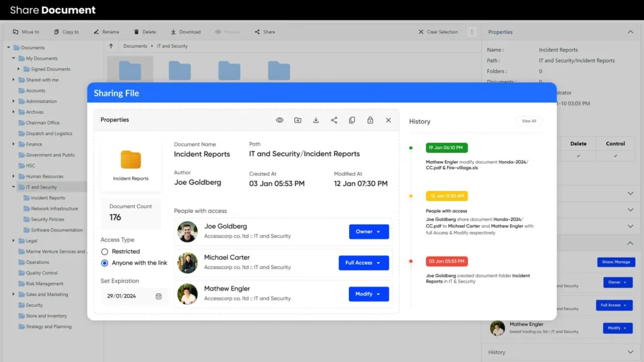Click Rename in the top toolbar
Screen dimensions: 644x362
coord(106,32)
